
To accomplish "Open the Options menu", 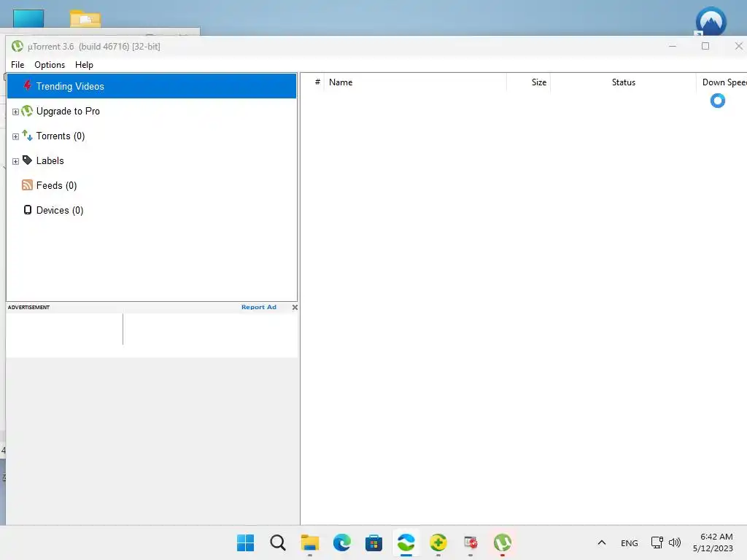I will (x=50, y=65).
